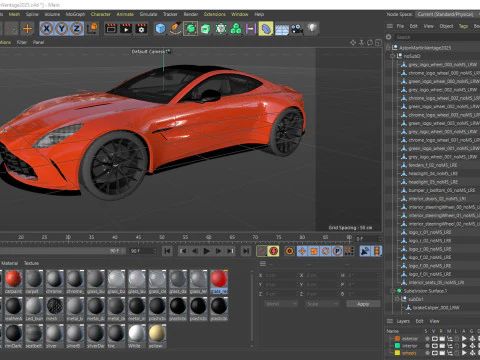Click the coordinate system icon after Z
Viewport: 480px width, 360px height.
click(92, 29)
